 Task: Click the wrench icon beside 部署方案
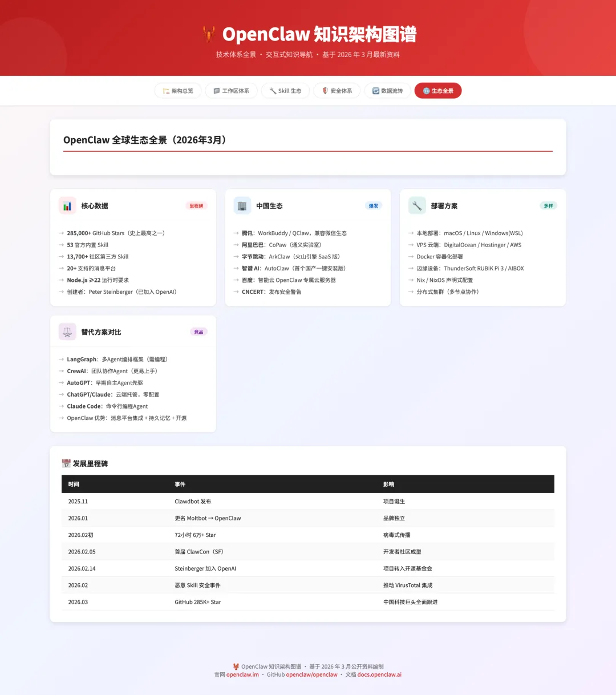click(x=417, y=206)
